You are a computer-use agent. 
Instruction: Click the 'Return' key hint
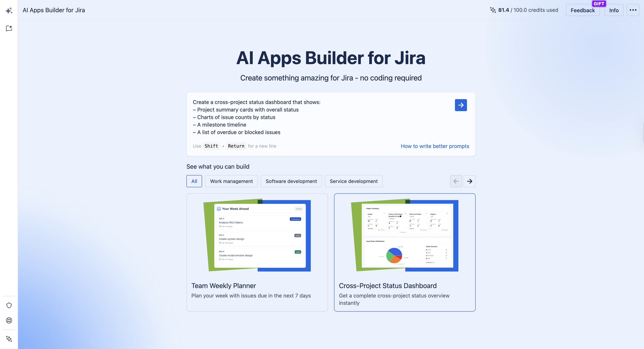[x=236, y=146]
